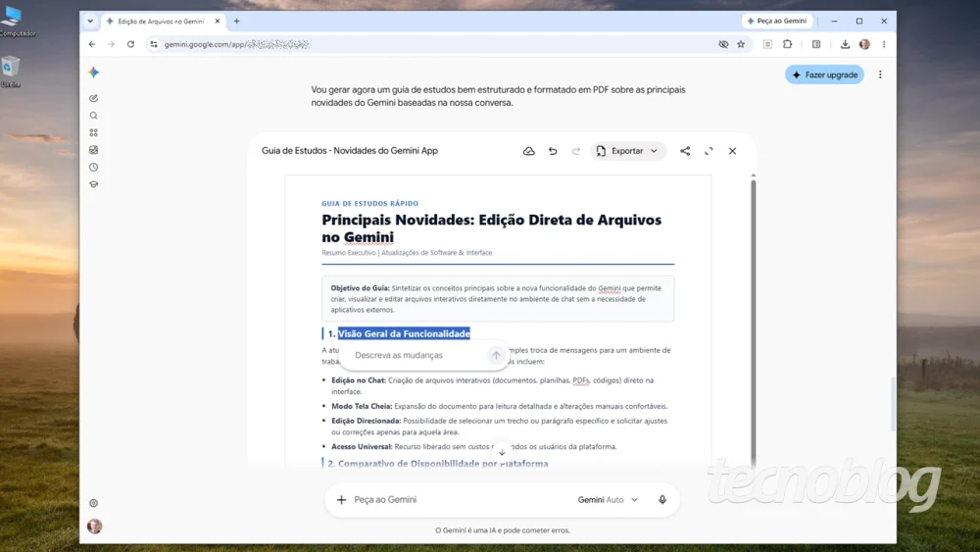Bookmark this page with the star icon
This screenshot has width=980, height=552.
[x=741, y=44]
